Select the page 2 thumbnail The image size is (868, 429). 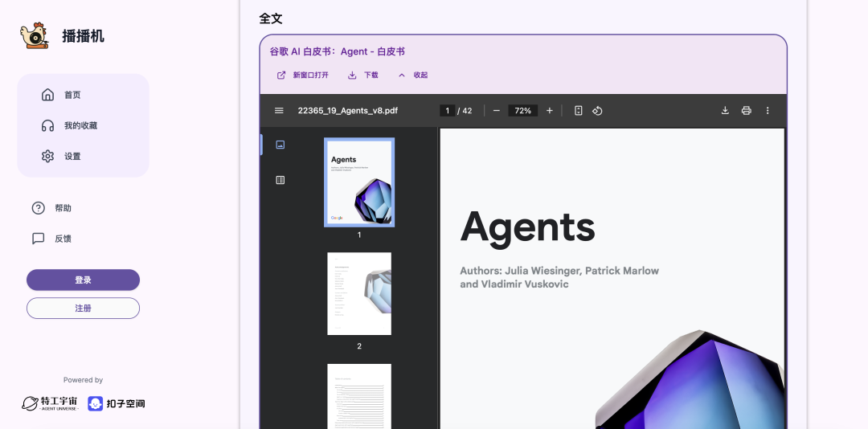[359, 294]
